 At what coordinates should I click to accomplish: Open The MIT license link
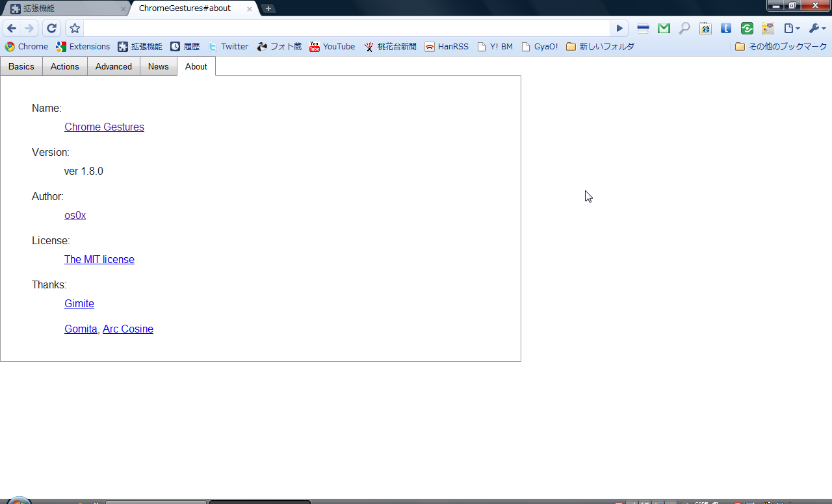pyautogui.click(x=99, y=259)
